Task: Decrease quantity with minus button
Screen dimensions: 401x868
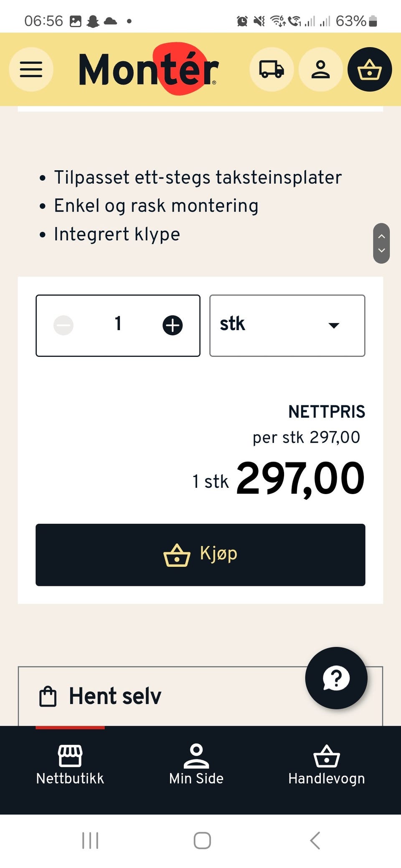Action: [x=63, y=325]
